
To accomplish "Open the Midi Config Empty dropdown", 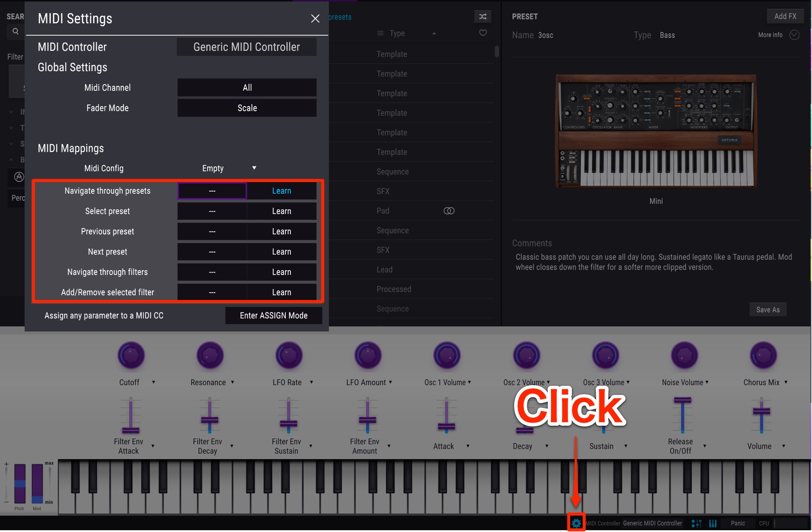I will (x=229, y=168).
